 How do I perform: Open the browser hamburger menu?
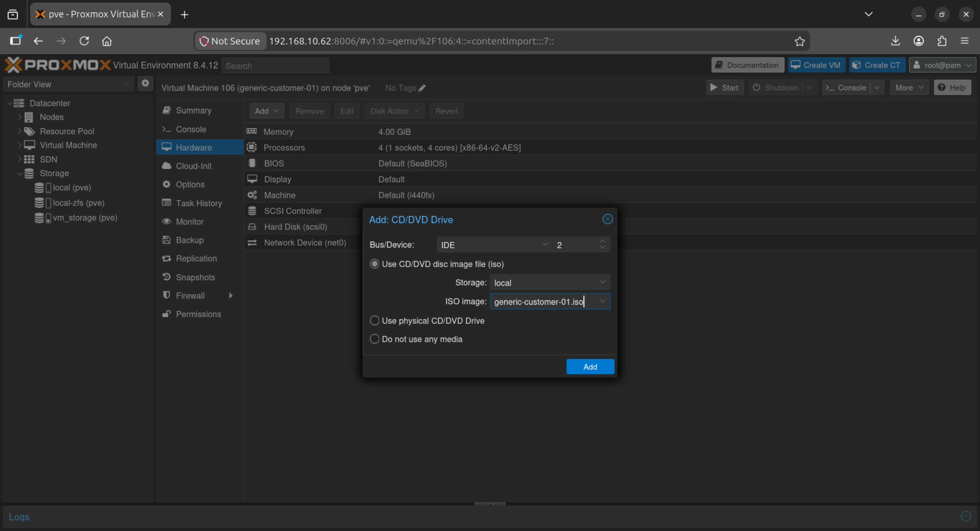tap(964, 41)
